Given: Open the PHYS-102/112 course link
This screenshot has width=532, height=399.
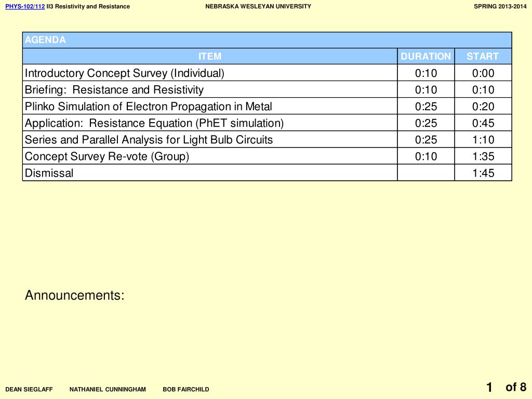Looking at the screenshot, I should click(25, 6).
